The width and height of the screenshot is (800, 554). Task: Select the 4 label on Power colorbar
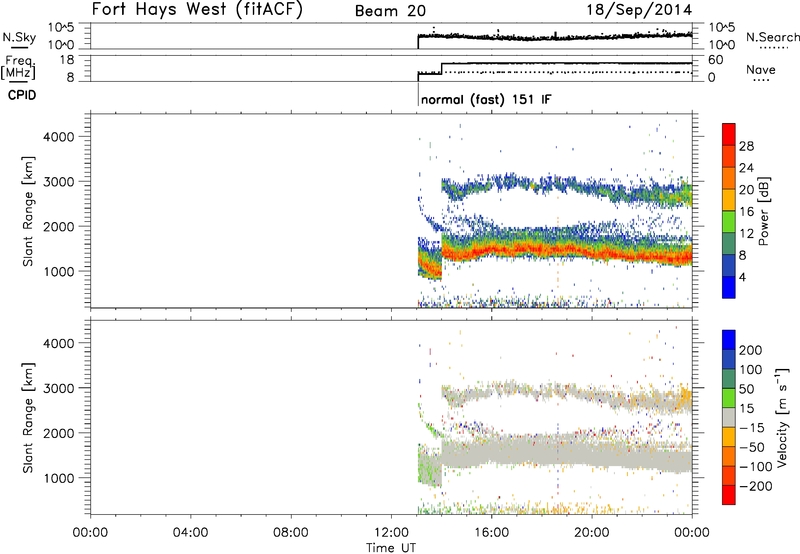pyautogui.click(x=742, y=277)
